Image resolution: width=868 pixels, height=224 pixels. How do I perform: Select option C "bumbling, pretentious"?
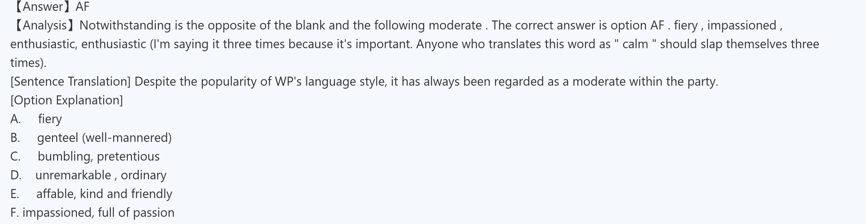pyautogui.click(x=98, y=156)
